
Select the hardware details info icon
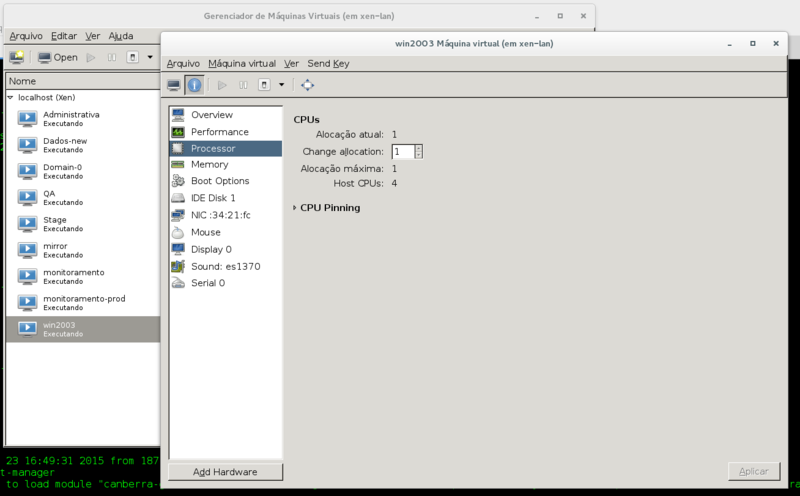(194, 85)
